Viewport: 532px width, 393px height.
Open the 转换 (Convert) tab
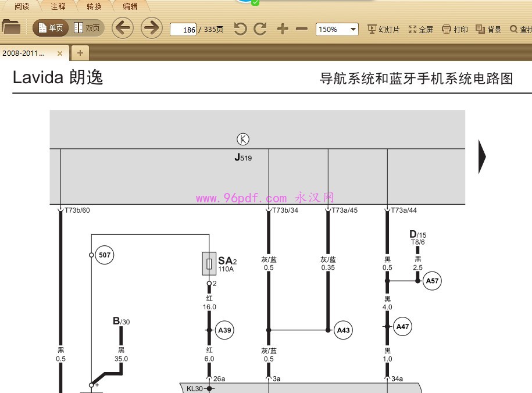(94, 6)
